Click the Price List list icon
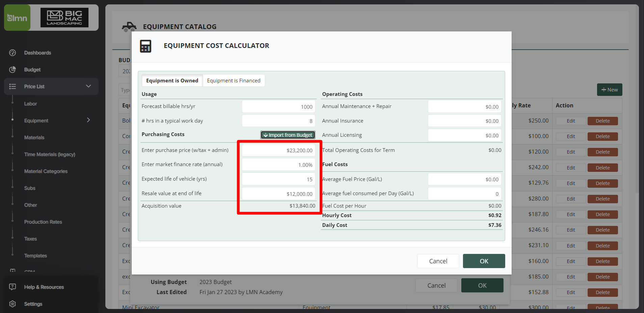Viewport: 644px width, 313px height. point(12,86)
